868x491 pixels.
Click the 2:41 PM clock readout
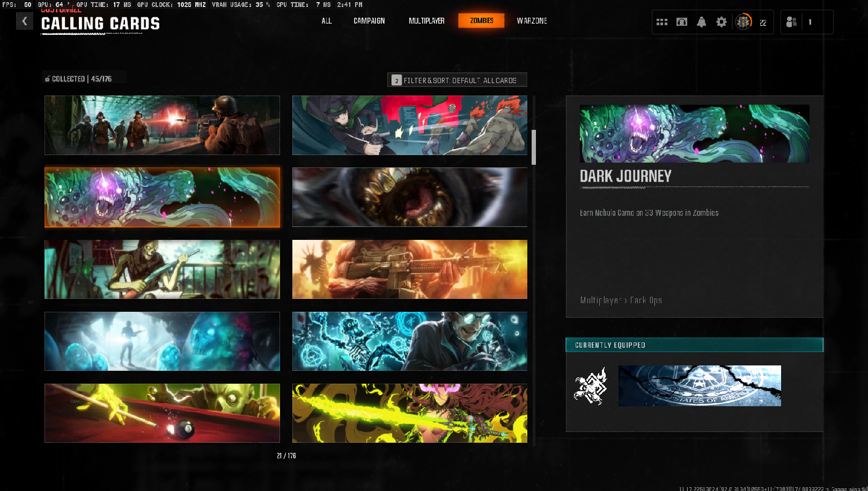tap(350, 4)
